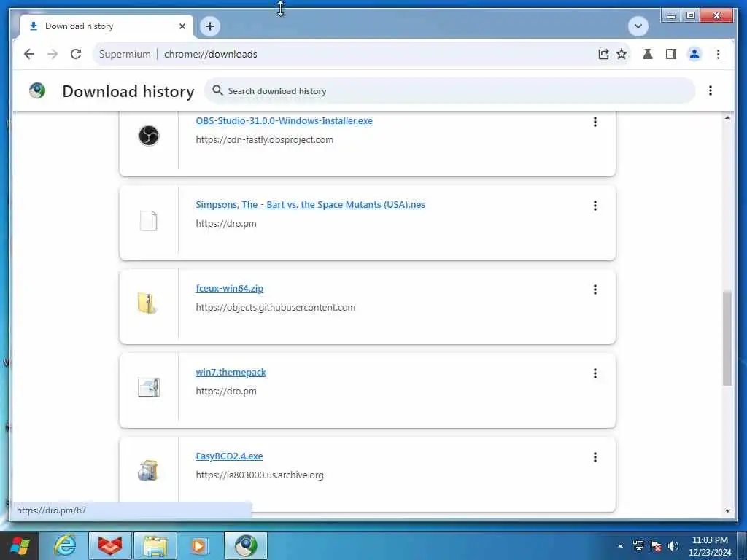Image resolution: width=747 pixels, height=560 pixels.
Task: Select the Supermium browser taskbar button
Action: (x=246, y=545)
